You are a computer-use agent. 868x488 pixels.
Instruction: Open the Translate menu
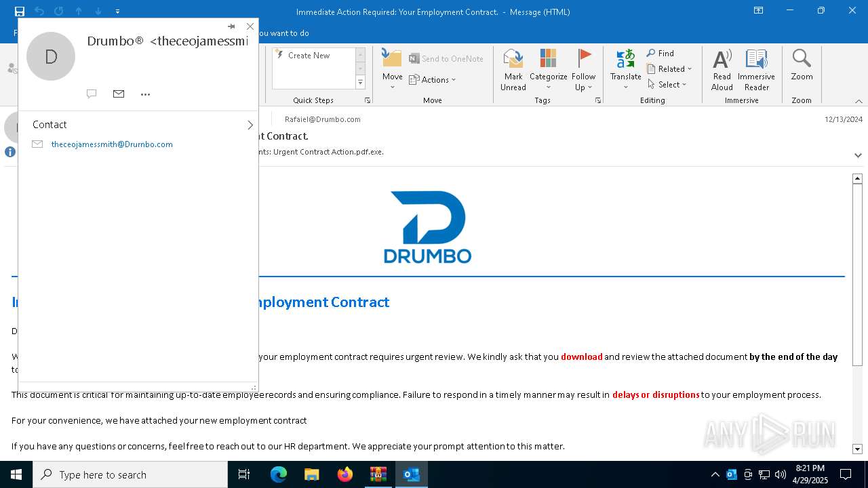coord(625,70)
